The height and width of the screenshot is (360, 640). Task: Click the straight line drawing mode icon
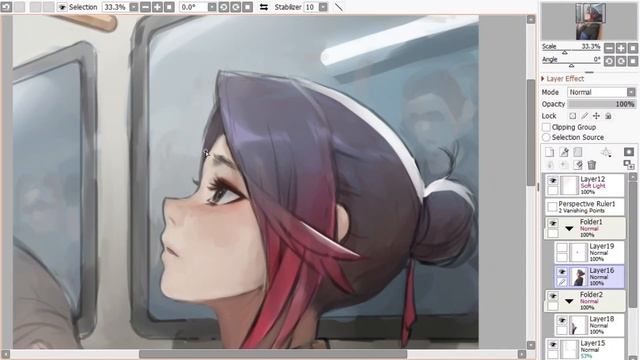[339, 7]
